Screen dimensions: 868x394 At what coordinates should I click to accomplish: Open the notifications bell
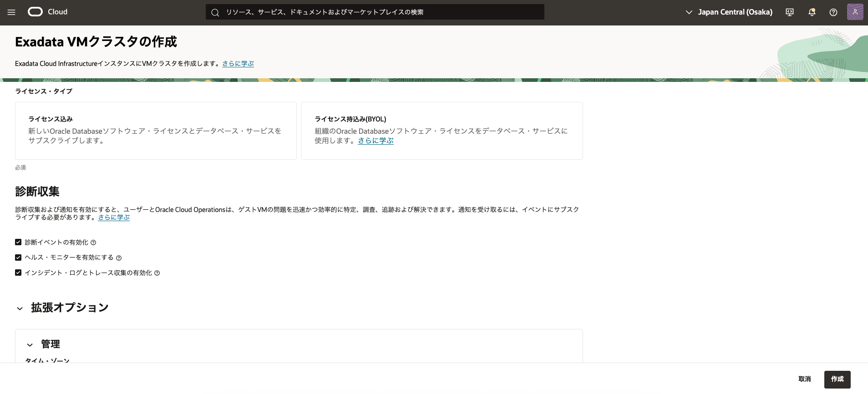(x=812, y=12)
